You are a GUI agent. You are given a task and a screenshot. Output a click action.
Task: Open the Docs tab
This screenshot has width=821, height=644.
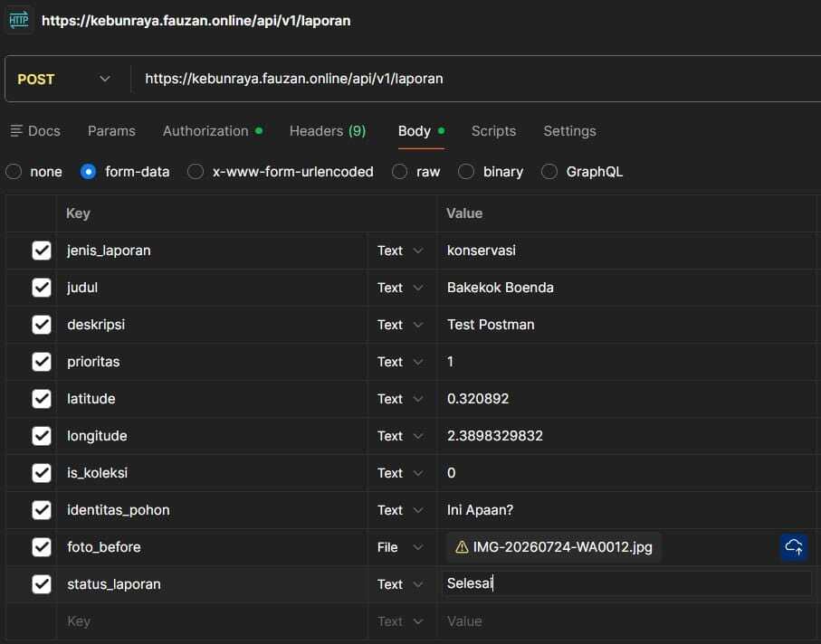click(x=35, y=131)
